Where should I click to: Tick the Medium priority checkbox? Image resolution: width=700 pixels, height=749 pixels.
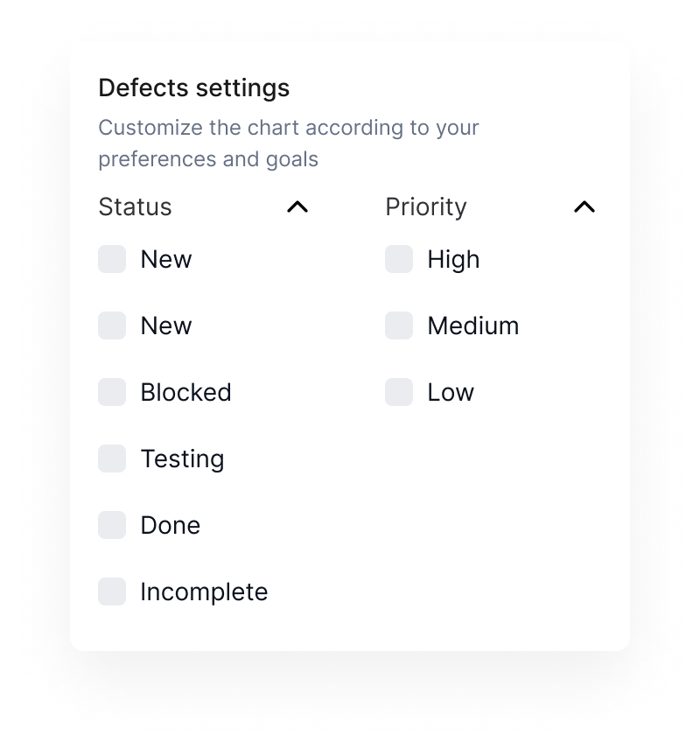399,325
